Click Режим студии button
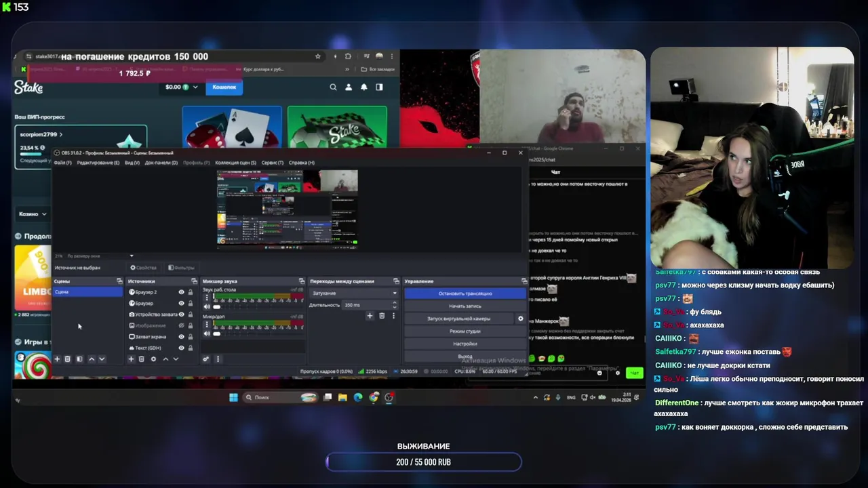The height and width of the screenshot is (488, 868). (x=465, y=331)
